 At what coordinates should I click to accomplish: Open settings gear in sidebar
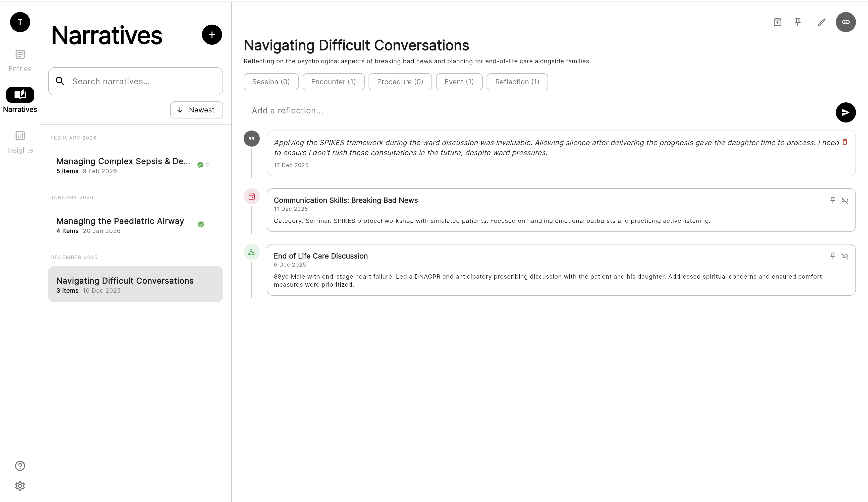pyautogui.click(x=20, y=486)
